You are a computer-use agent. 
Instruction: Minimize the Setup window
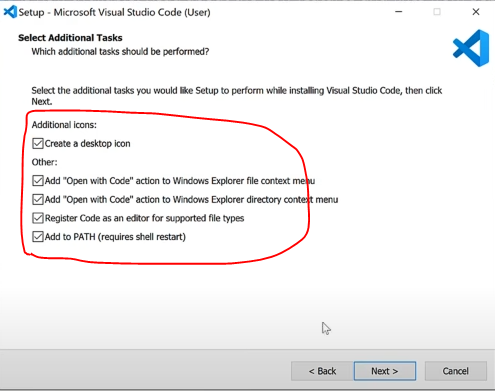tap(399, 12)
